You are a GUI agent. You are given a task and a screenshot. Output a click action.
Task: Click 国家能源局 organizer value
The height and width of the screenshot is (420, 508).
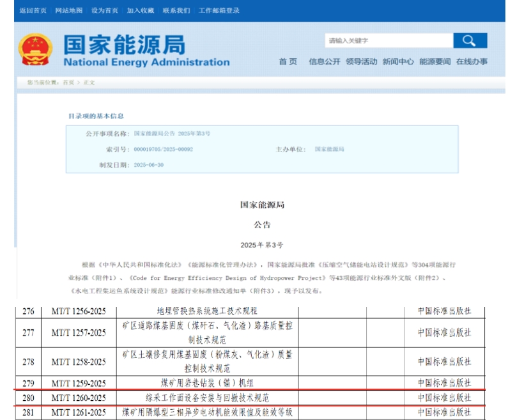pyautogui.click(x=330, y=149)
